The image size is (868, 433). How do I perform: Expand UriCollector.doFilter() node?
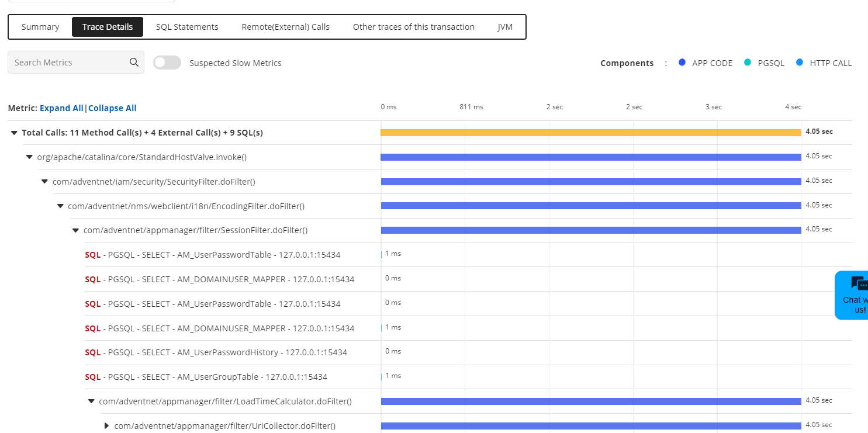[106, 426]
